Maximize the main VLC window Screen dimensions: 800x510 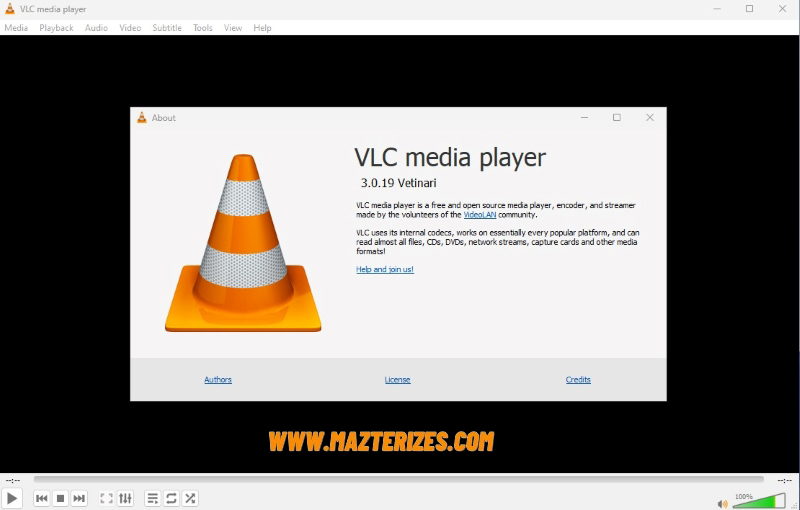(749, 9)
